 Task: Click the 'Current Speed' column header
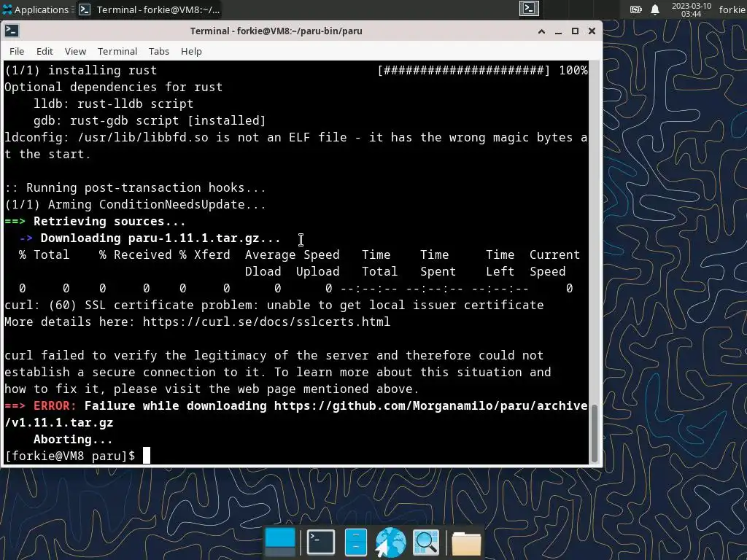point(554,262)
